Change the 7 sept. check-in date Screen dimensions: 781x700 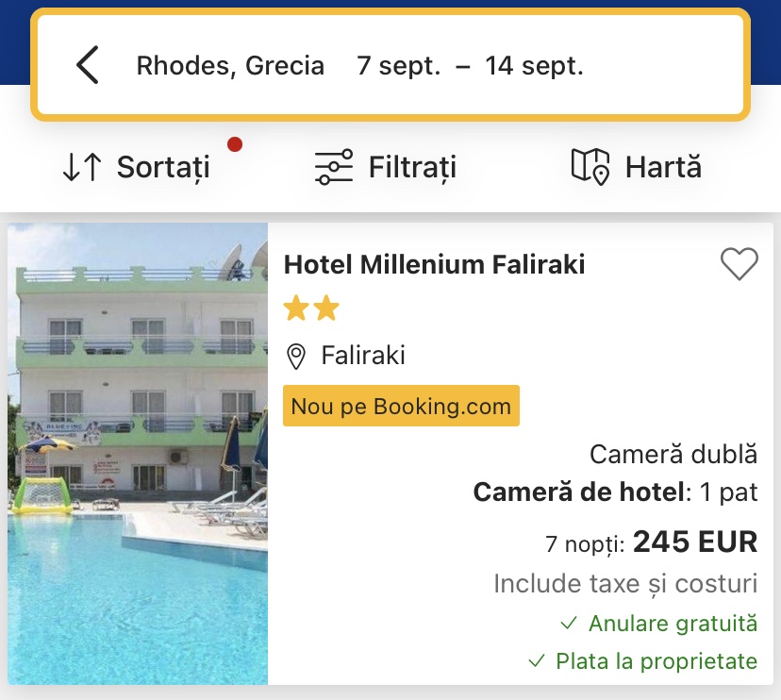[x=399, y=66]
